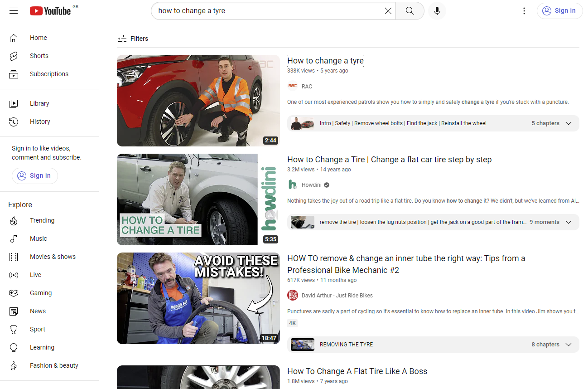Clear the search query with the X
This screenshot has height=389, width=588.
388,10
